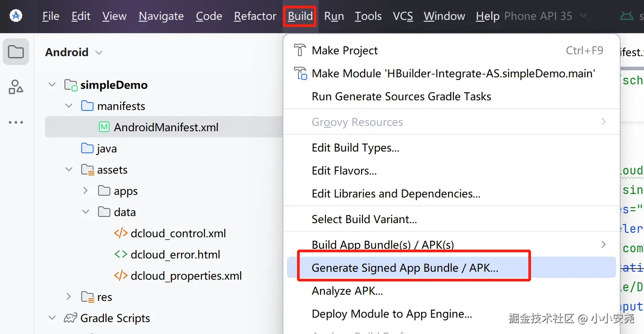Viewport: 644px width, 334px height.
Task: Open Build App Bundle(s) / APK(s) submenu
Action: (383, 245)
